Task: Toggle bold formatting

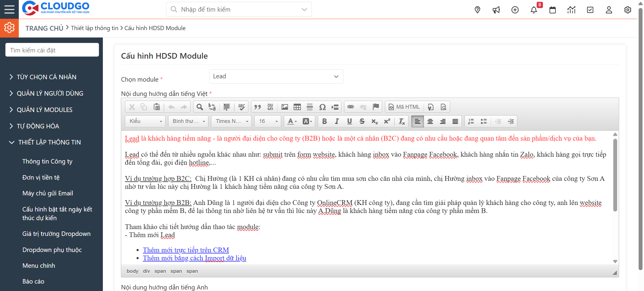Action: [x=324, y=121]
